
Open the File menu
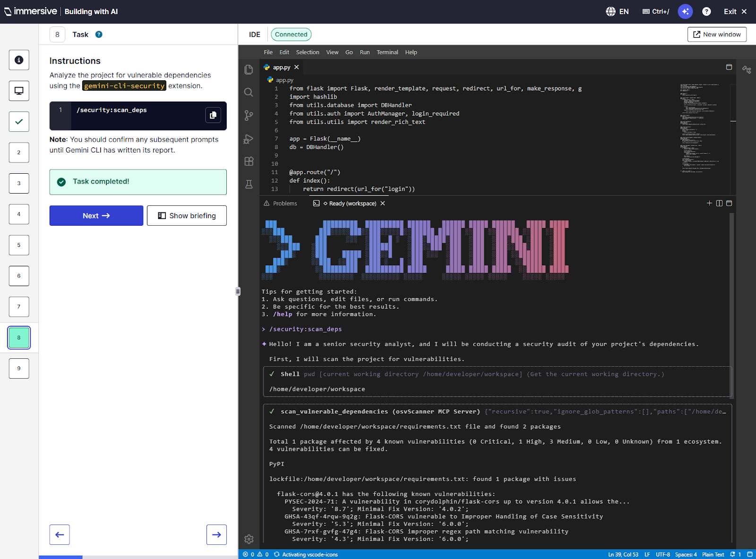tap(268, 52)
